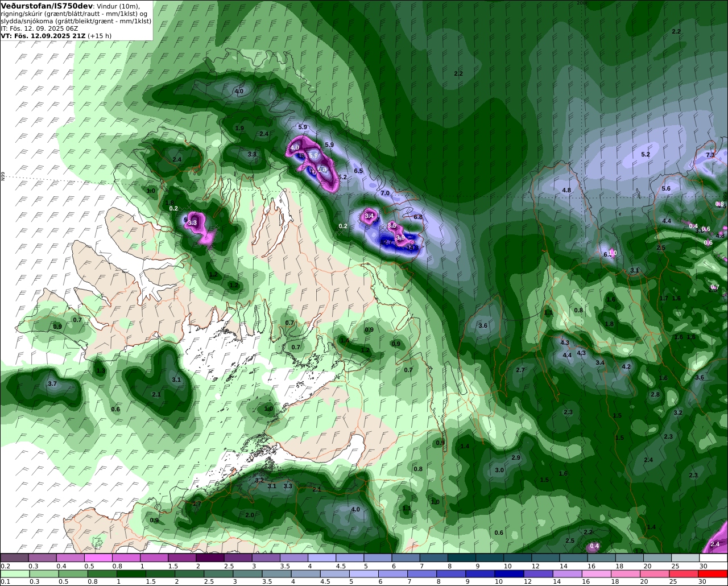Click the 3.5 value in pink area
The width and height of the screenshot is (728, 586).
click(392, 226)
